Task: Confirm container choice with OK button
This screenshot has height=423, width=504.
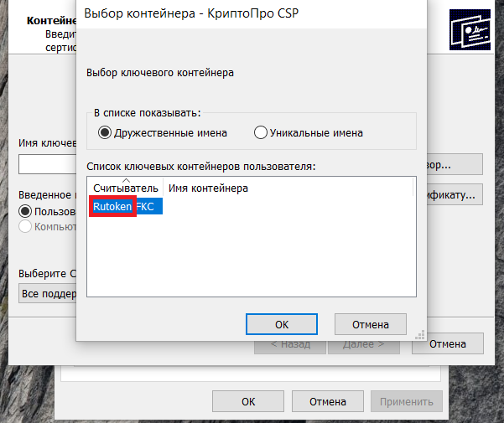Action: coord(282,324)
